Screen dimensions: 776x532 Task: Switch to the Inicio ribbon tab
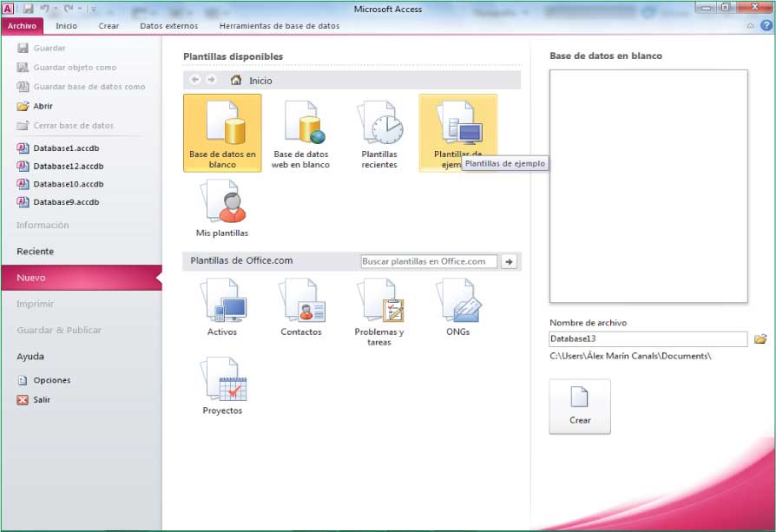coord(66,26)
